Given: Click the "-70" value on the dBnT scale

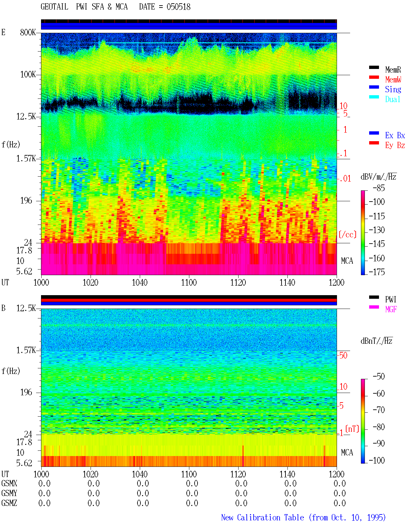Looking at the screenshot, I should [x=379, y=410].
